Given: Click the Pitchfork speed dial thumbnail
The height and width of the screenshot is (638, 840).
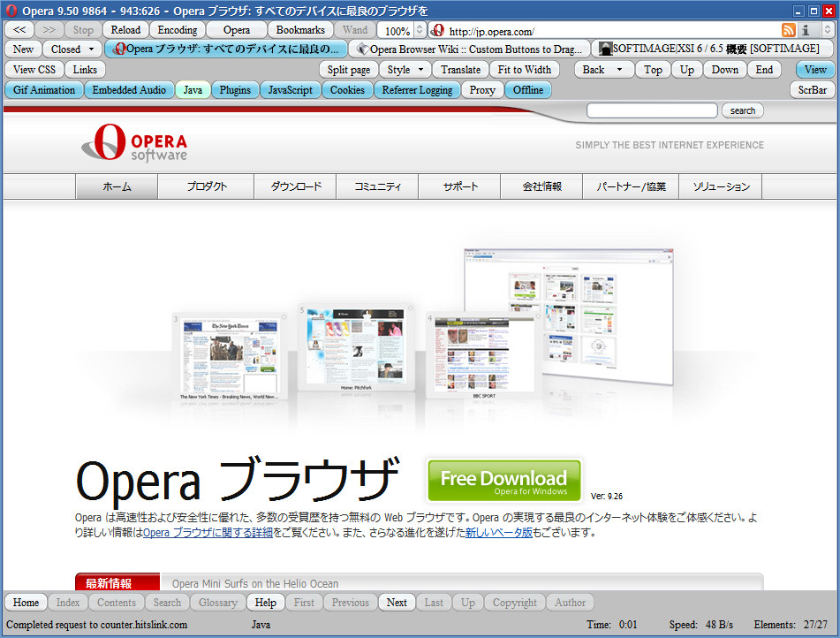Looking at the screenshot, I should pyautogui.click(x=356, y=348).
